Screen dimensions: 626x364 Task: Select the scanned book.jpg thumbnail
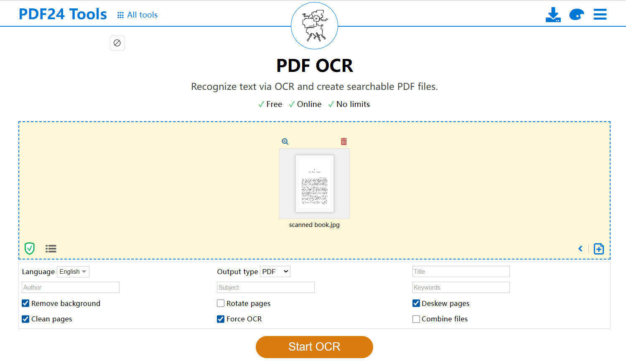click(x=314, y=183)
